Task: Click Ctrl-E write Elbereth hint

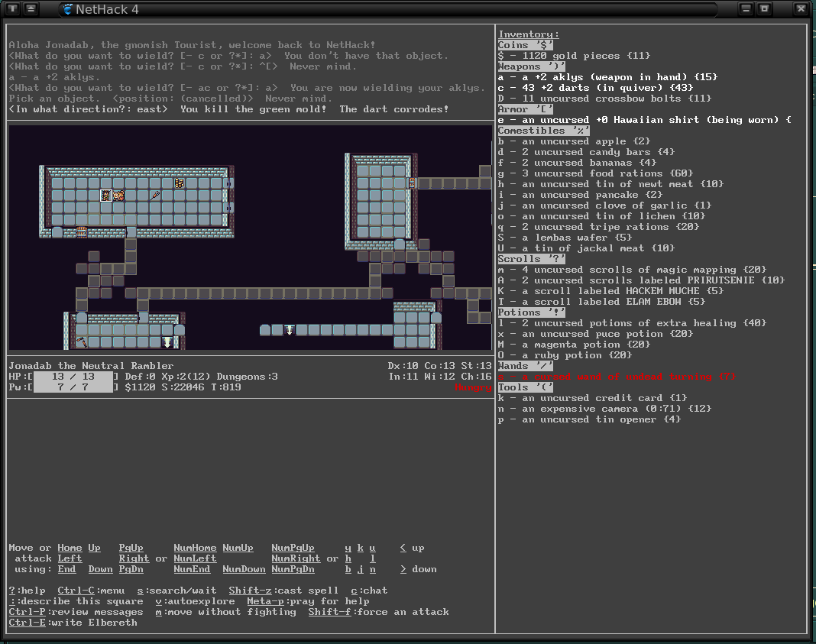Action: pyautogui.click(x=73, y=623)
